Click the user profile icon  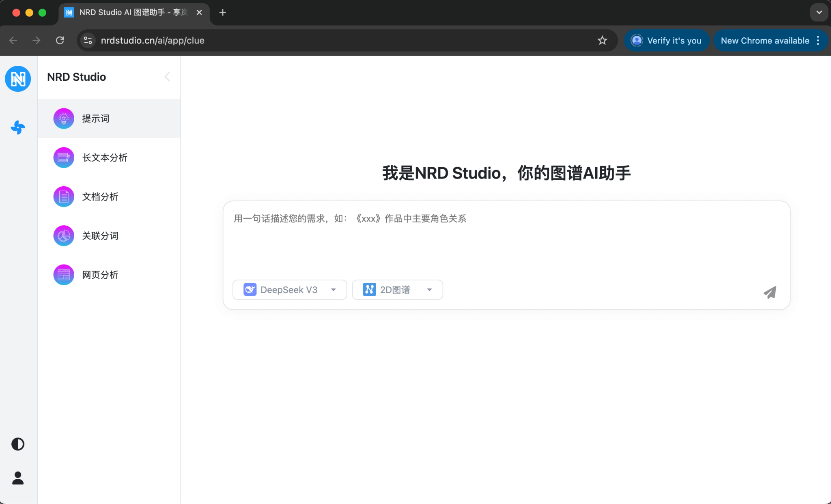point(18,478)
